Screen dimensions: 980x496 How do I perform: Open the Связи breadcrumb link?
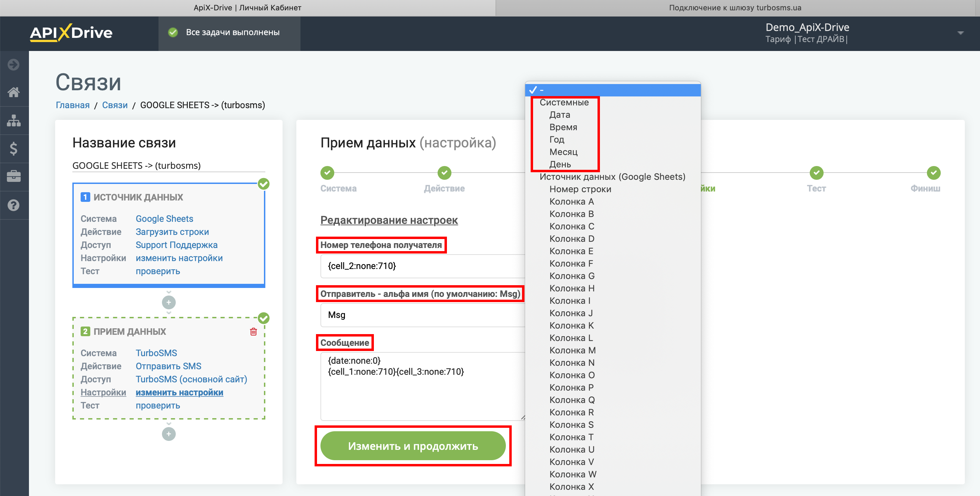(x=114, y=105)
